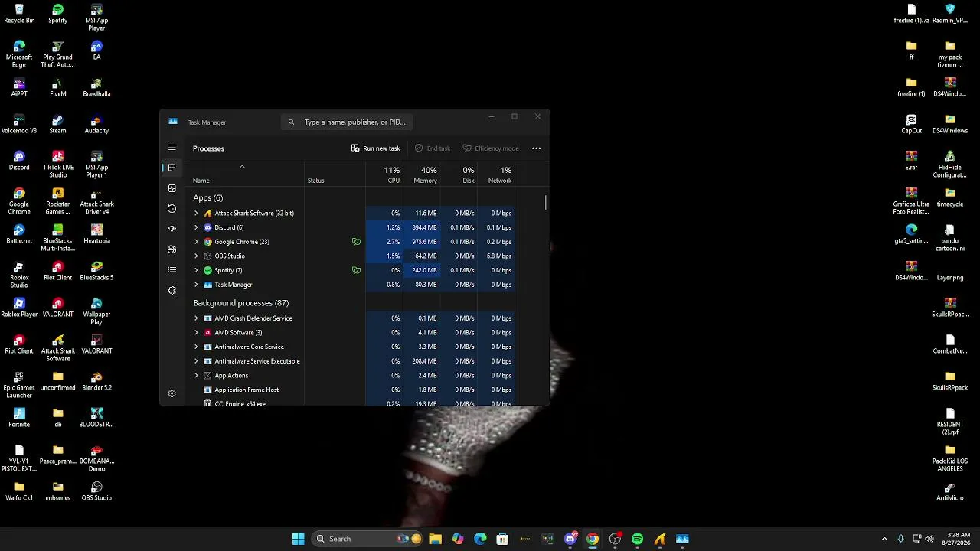The width and height of the screenshot is (980, 551).
Task: Select the Epic Games Launcher desktop icon
Action: [19, 383]
